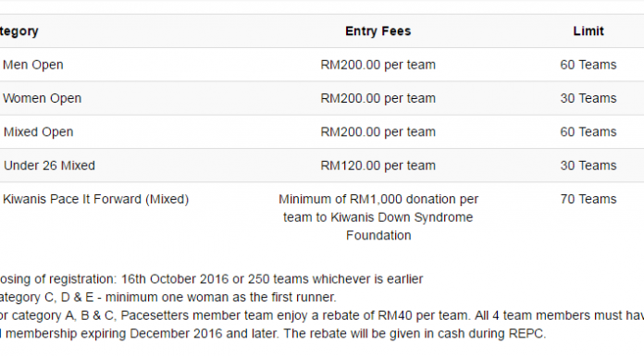Image resolution: width=644 pixels, height=356 pixels.
Task: Select the Men Open category cell
Action: click(33, 65)
